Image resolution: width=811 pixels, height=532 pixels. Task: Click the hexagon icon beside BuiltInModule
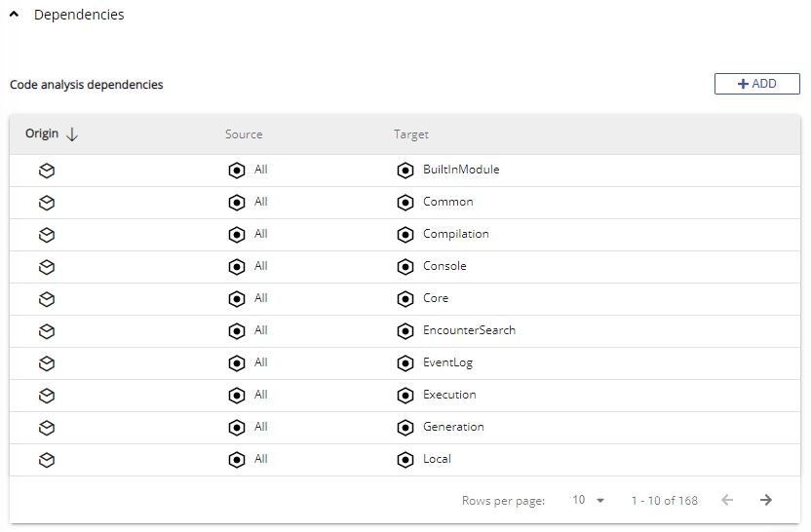[x=405, y=171]
